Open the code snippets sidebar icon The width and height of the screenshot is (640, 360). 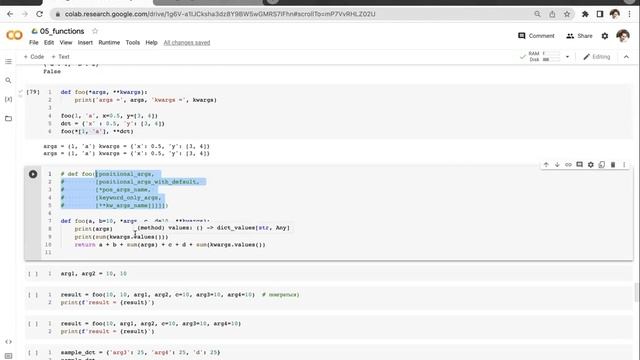coord(8,342)
